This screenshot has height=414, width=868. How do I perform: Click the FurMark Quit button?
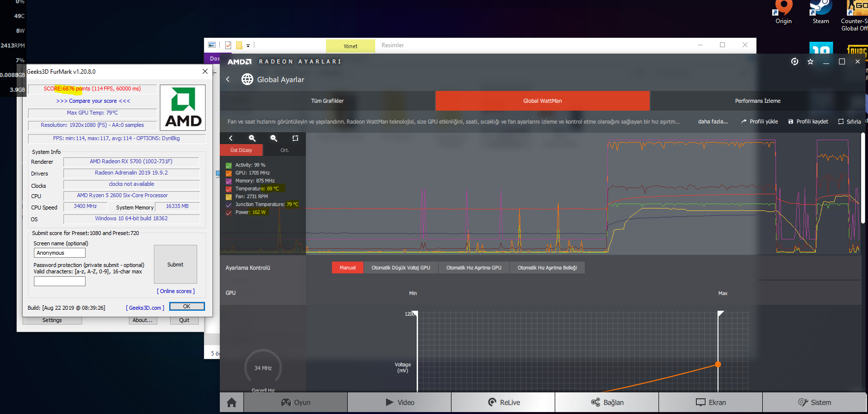point(184,320)
